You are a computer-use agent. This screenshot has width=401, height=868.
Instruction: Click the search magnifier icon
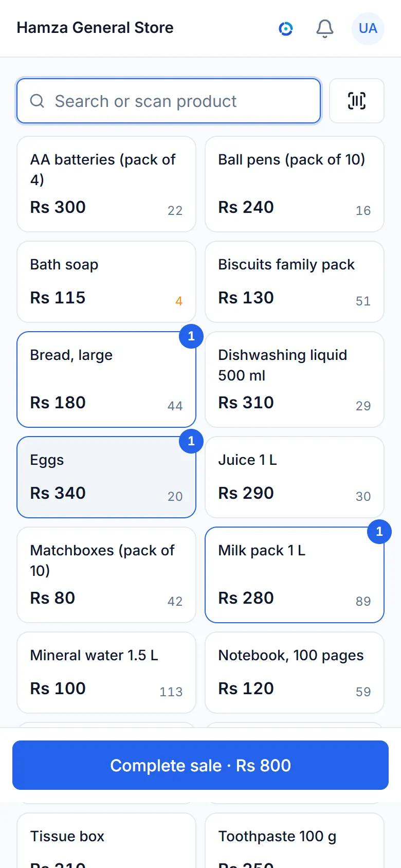[x=37, y=101]
